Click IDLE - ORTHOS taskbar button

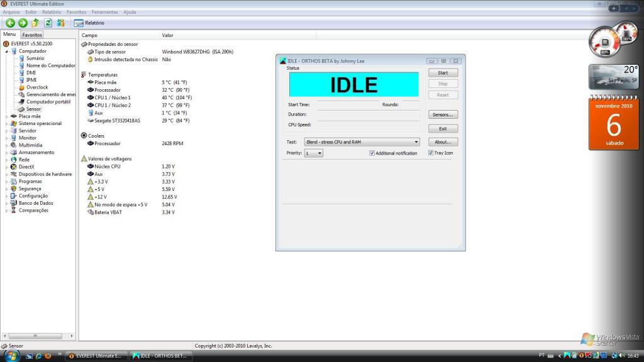pyautogui.click(x=160, y=356)
